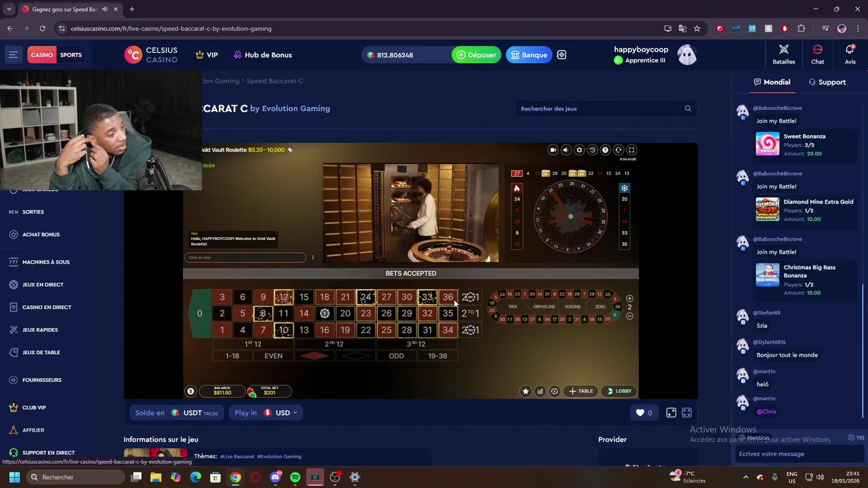Bet on 1st 12 dozen
The width and height of the screenshot is (868, 488).
252,344
